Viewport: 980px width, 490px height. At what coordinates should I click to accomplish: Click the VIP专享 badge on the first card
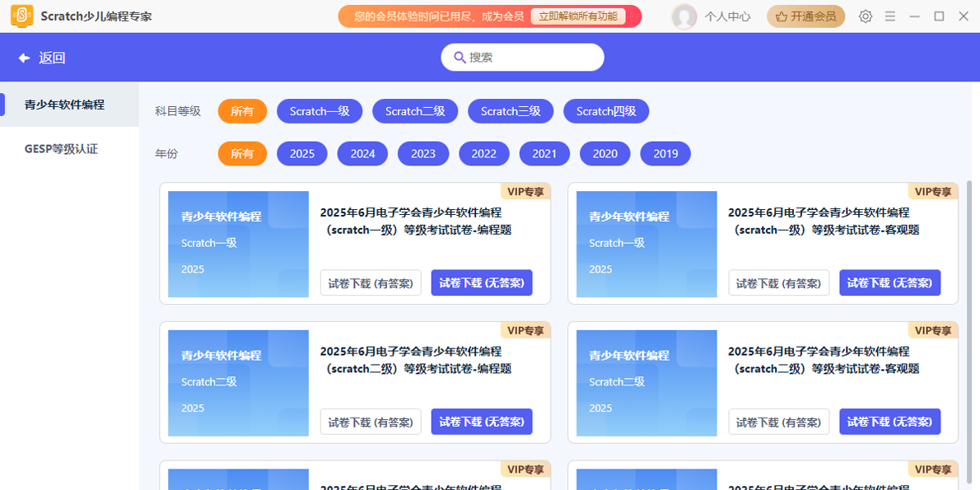[x=525, y=190]
